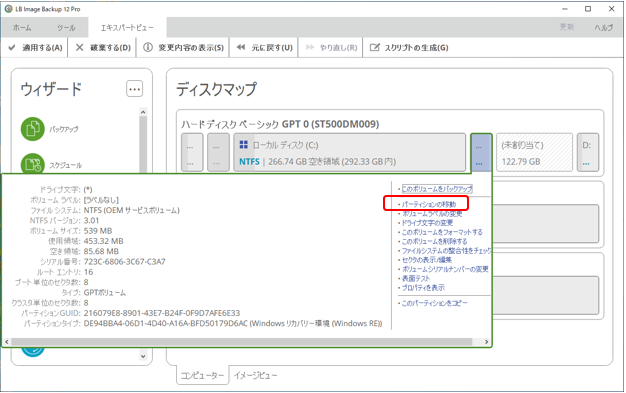Viewport: 626px width, 393px height.
Task: Switch to the コンピューター bottom tab
Action: click(202, 375)
